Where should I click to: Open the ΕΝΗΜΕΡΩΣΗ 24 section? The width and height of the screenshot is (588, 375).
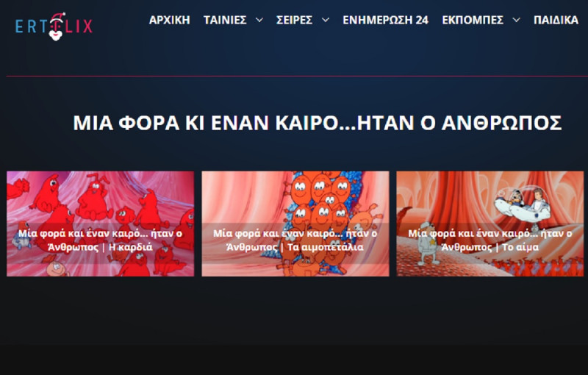(385, 20)
